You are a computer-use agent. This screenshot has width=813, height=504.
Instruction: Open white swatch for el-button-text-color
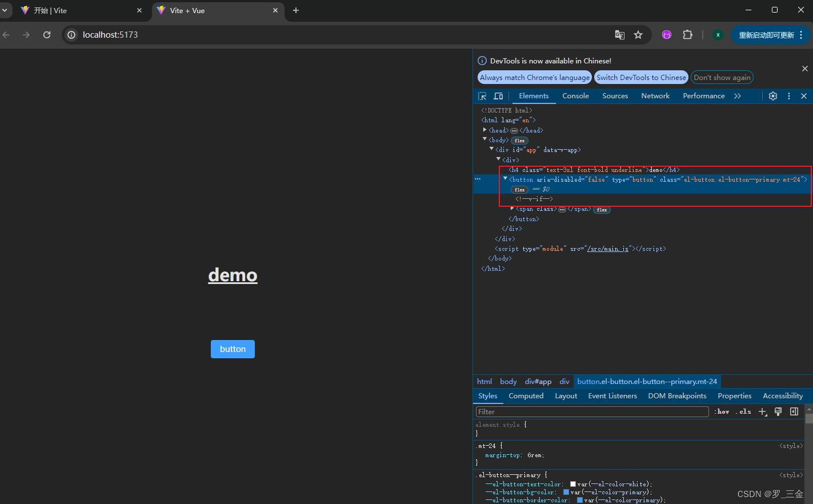(573, 484)
